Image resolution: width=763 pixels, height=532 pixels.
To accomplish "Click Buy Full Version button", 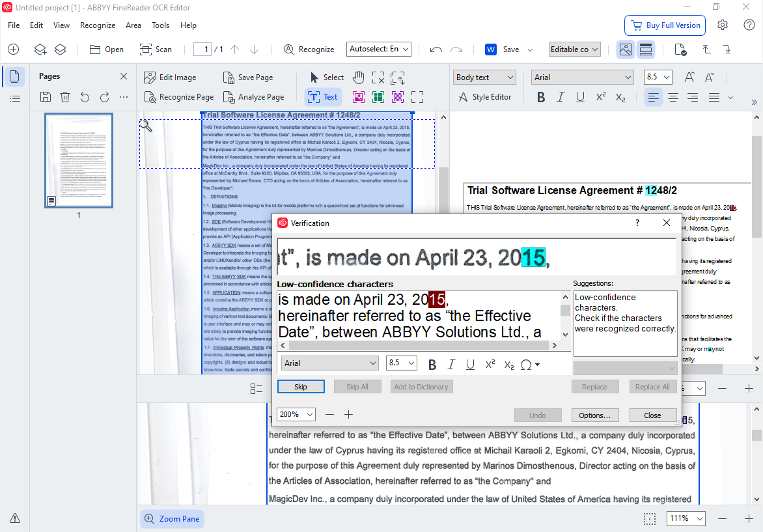I will (x=665, y=25).
